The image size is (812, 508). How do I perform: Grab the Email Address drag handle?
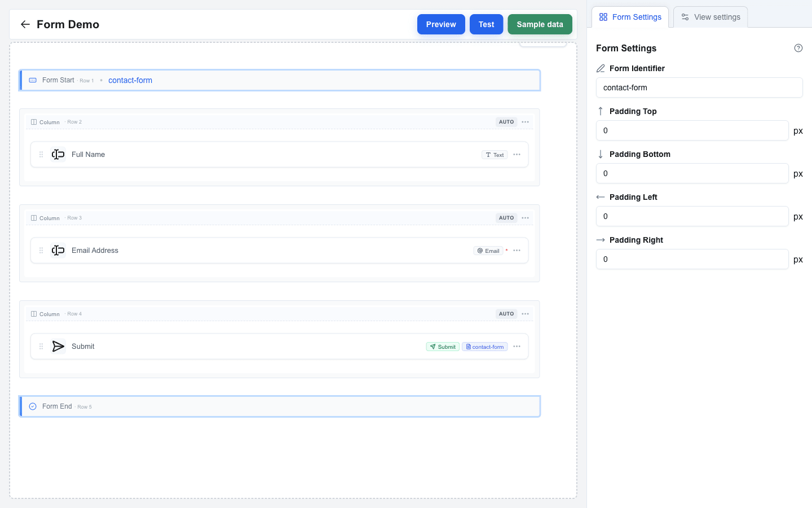(41, 251)
